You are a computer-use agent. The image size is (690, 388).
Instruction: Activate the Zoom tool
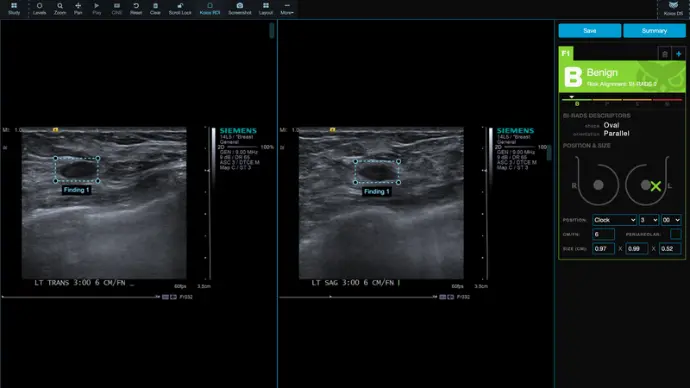(x=60, y=8)
